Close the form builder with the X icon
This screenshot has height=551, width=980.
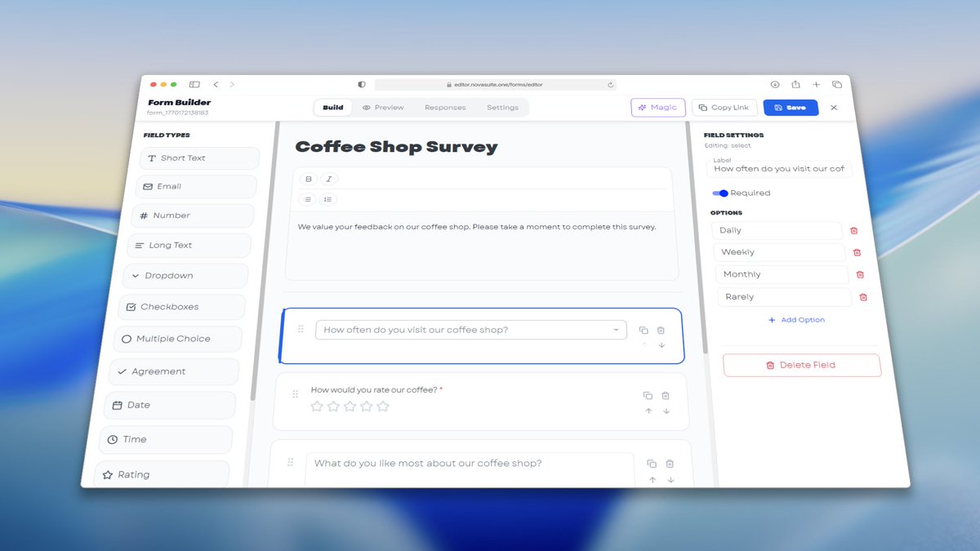pyautogui.click(x=834, y=108)
